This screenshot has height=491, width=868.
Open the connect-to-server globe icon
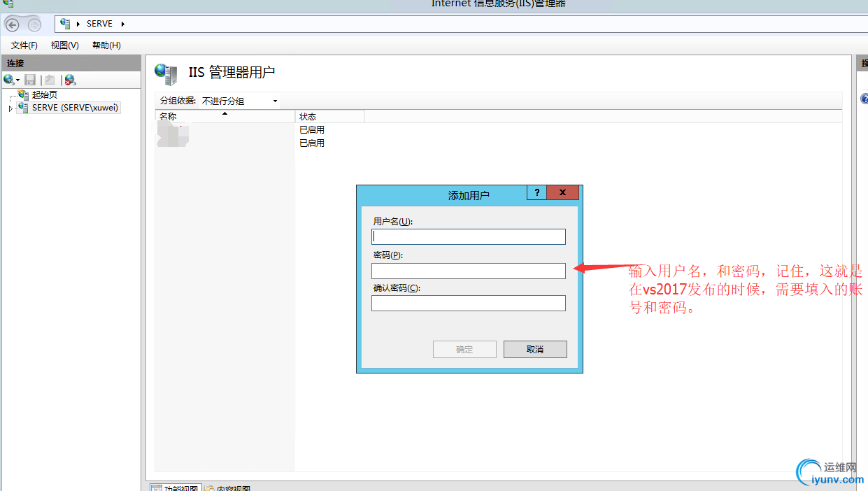[x=8, y=80]
